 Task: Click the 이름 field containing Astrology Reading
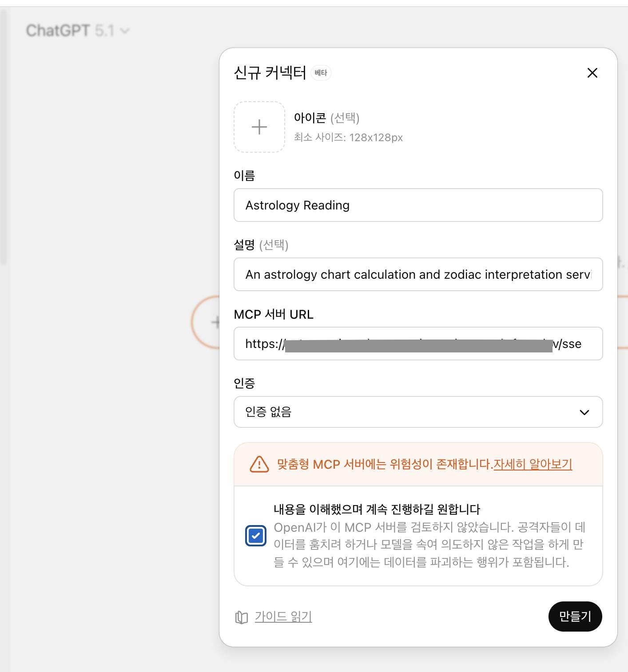417,205
